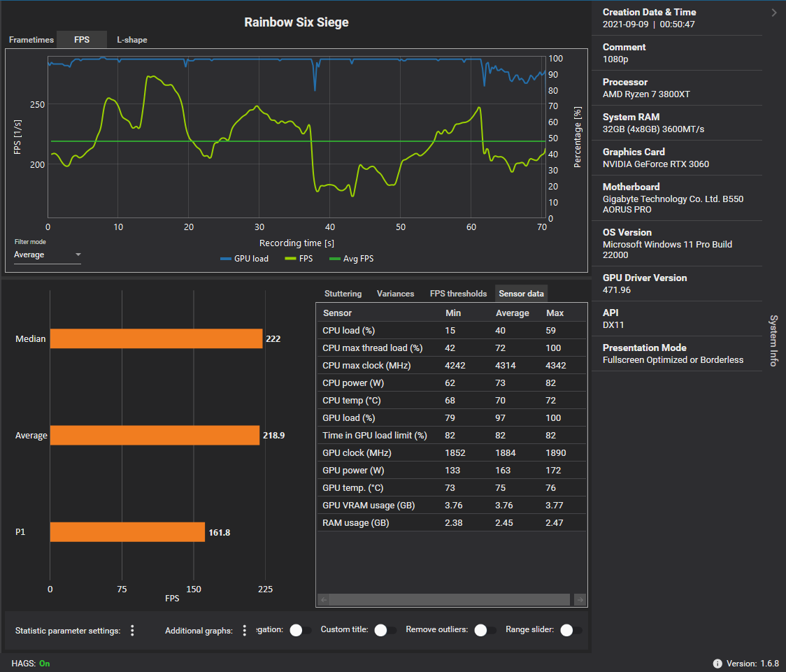Viewport: 786px width, 672px height.
Task: Select the FPS graph tab
Action: (x=82, y=40)
